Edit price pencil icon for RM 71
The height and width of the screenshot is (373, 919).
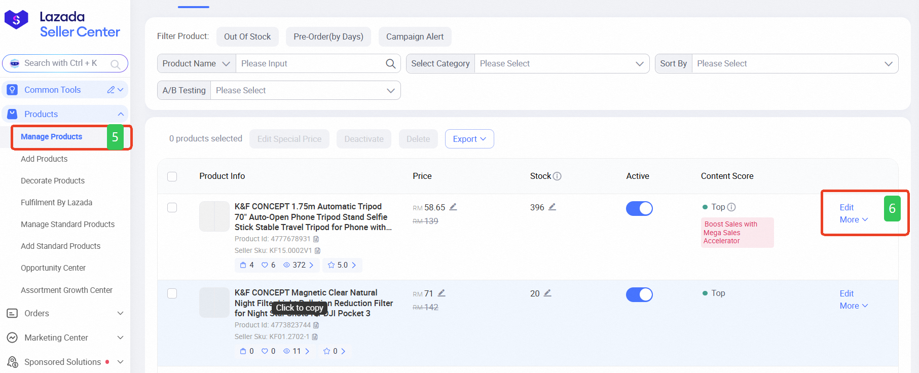tap(441, 293)
